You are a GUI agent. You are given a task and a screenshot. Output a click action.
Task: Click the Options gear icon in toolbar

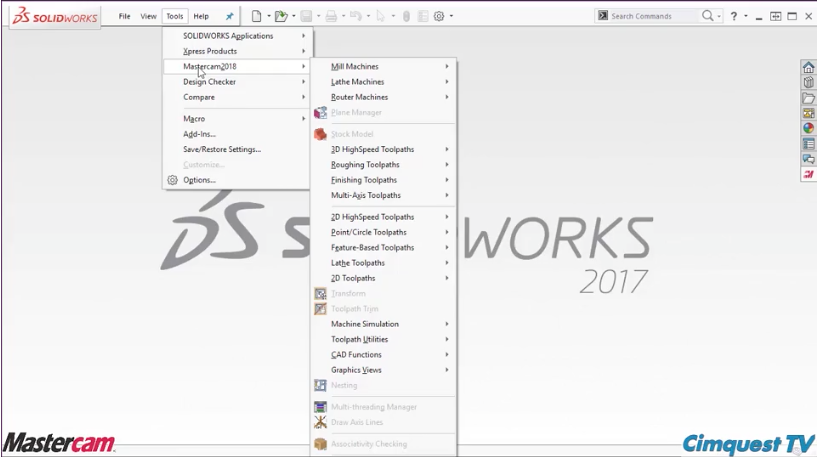439,16
